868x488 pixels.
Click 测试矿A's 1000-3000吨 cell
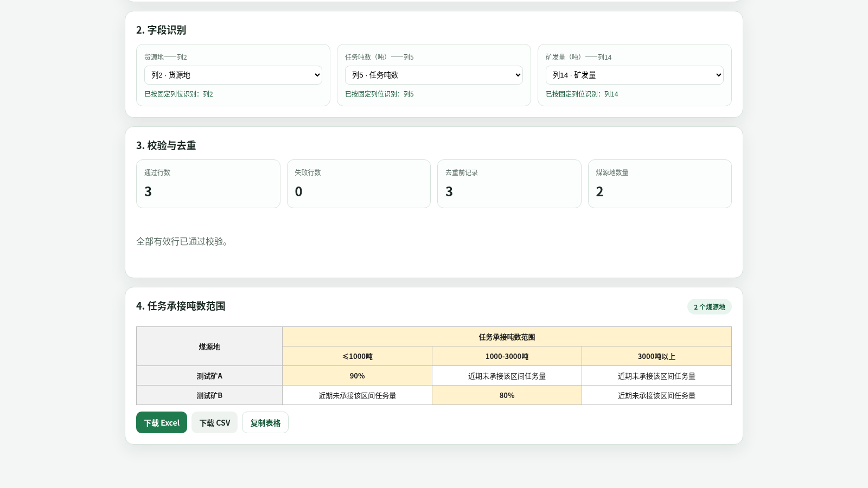click(507, 376)
